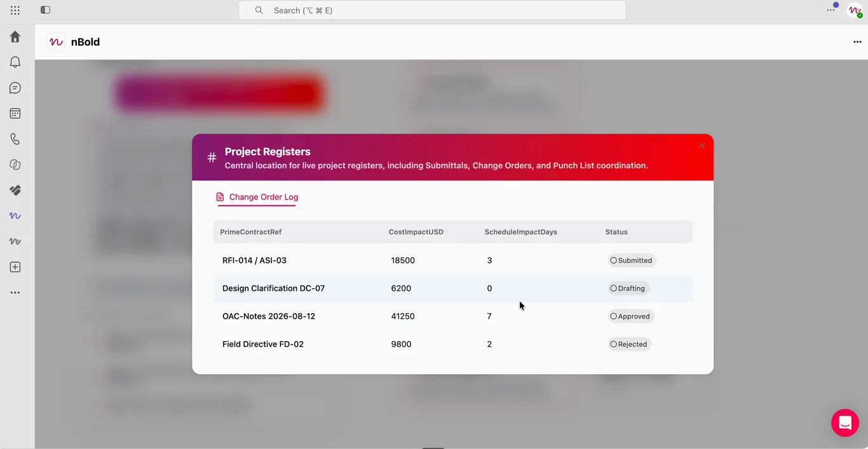
Task: Open Chat from the sidebar
Action: pyautogui.click(x=15, y=88)
